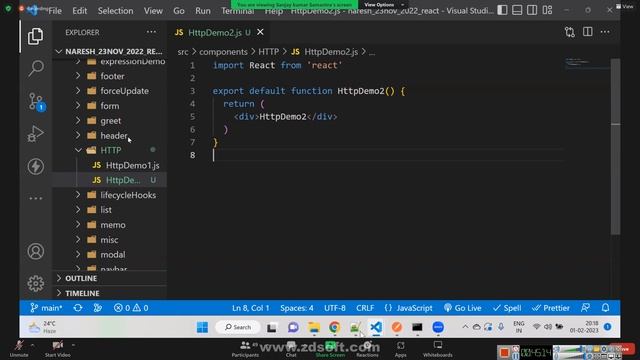Expand the form folder

tap(109, 106)
